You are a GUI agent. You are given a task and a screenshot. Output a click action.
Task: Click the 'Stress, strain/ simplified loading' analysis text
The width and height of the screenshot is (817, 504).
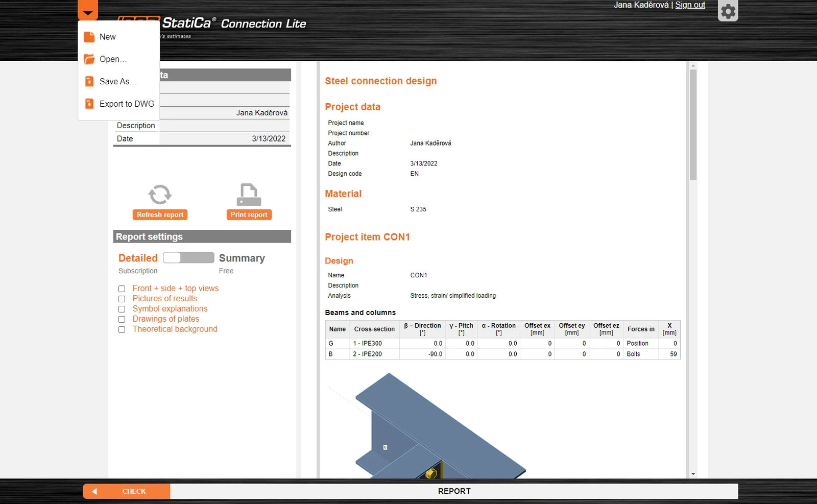453,296
